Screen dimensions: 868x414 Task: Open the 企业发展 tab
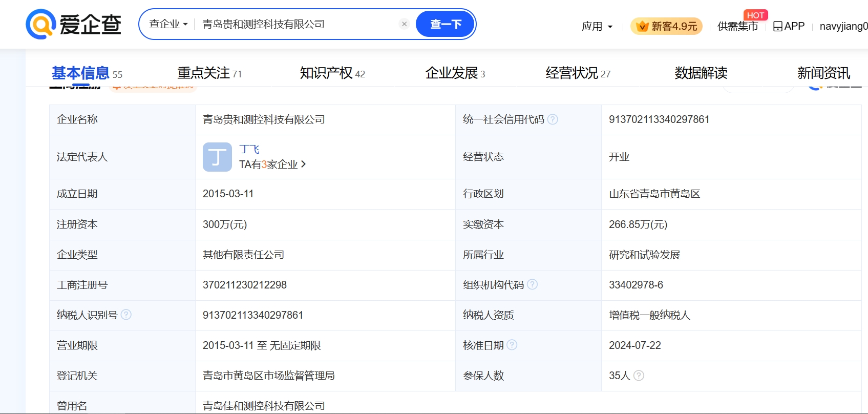coord(455,73)
